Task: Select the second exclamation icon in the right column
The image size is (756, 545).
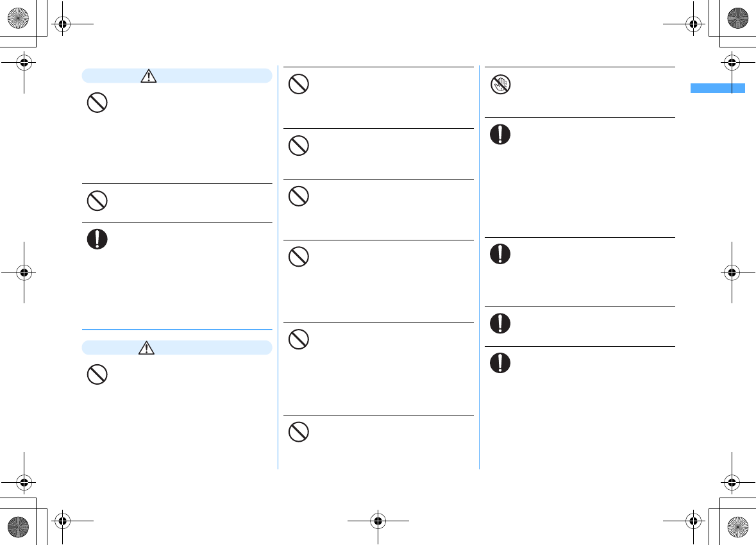Action: click(x=500, y=254)
